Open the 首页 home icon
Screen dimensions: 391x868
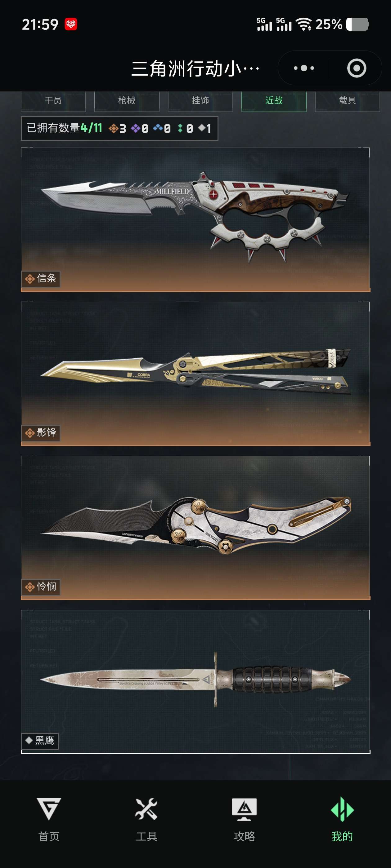tap(49, 809)
